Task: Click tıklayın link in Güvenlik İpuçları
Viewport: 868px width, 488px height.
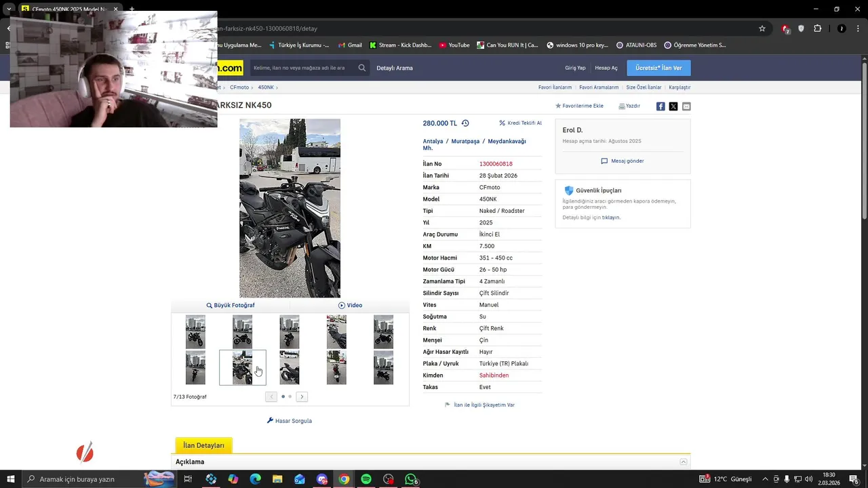Action: coord(610,218)
